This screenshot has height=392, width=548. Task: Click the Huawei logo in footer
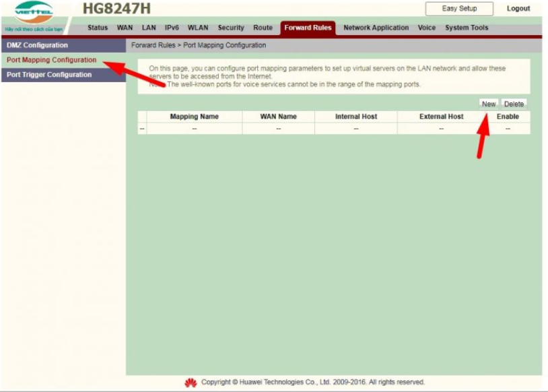(191, 383)
